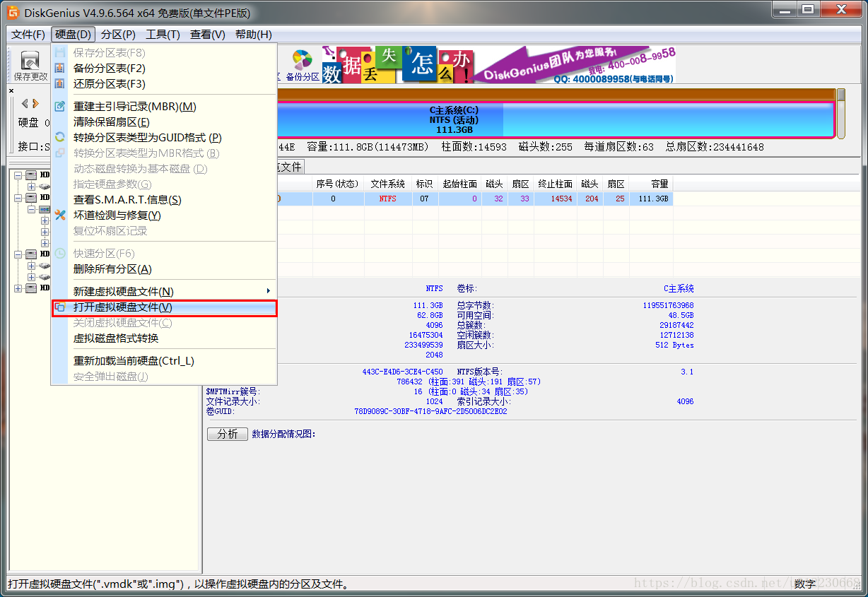Viewport: 868px width, 597px height.
Task: Collapse the topmost HD disk tree node
Action: [x=18, y=175]
